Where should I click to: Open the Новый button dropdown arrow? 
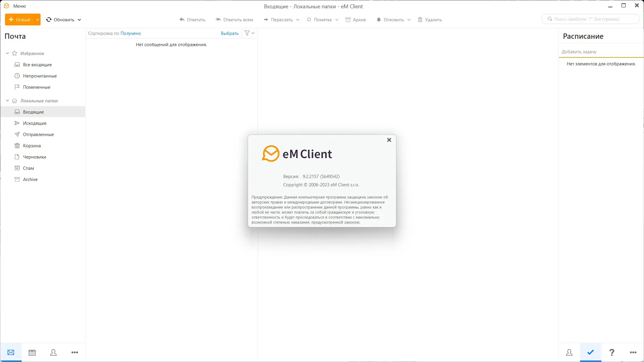point(37,20)
